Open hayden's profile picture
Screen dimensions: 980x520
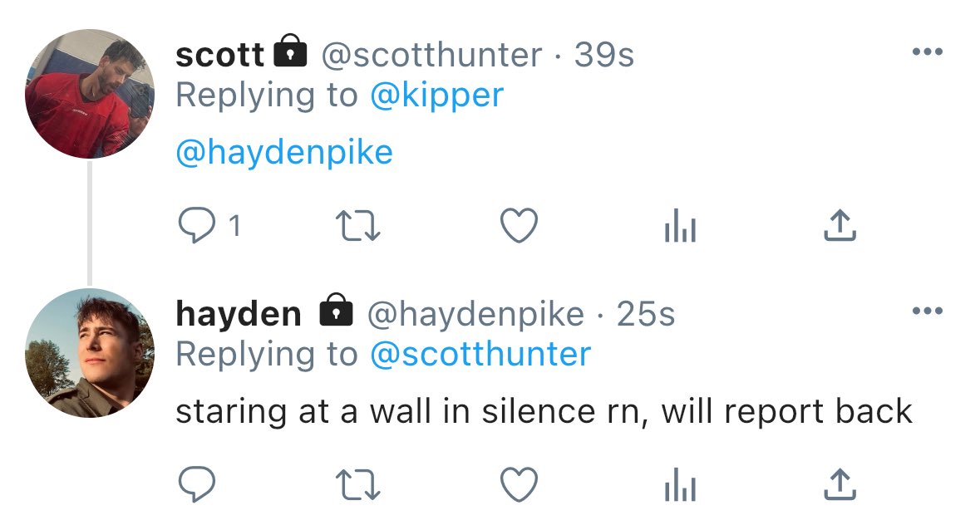[x=90, y=353]
